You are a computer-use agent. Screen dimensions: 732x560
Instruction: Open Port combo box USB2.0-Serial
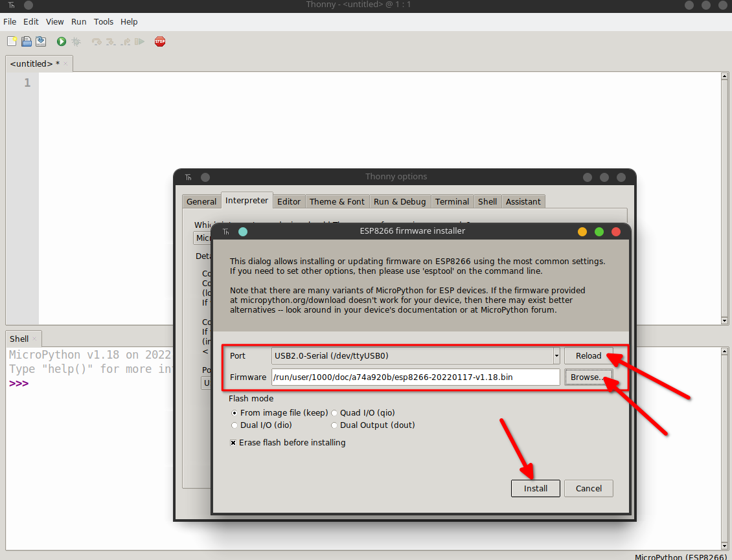coord(415,356)
